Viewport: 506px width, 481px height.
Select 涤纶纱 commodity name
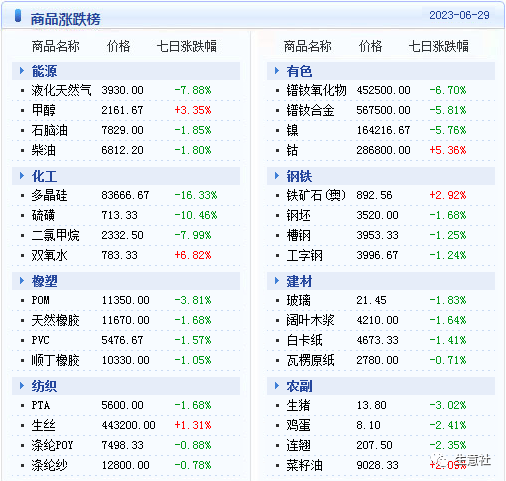click(49, 465)
